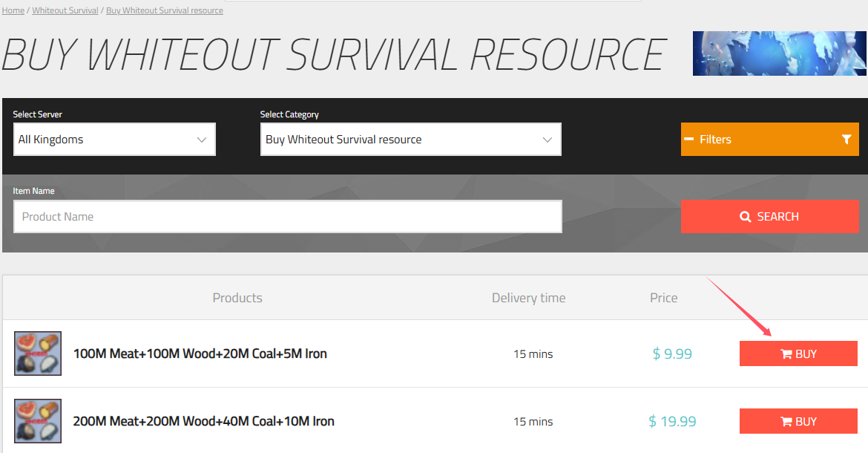
Task: Click the $ 9.99 price
Action: [672, 354]
